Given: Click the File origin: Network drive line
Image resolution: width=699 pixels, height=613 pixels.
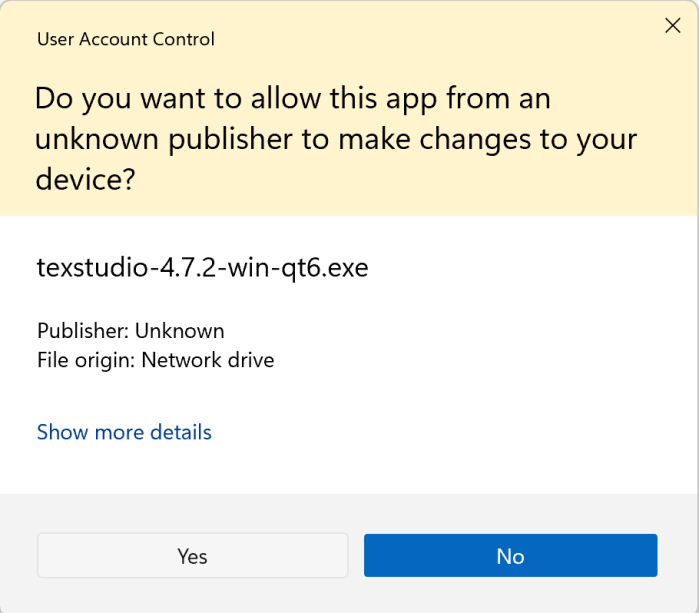Looking at the screenshot, I should coord(155,359).
